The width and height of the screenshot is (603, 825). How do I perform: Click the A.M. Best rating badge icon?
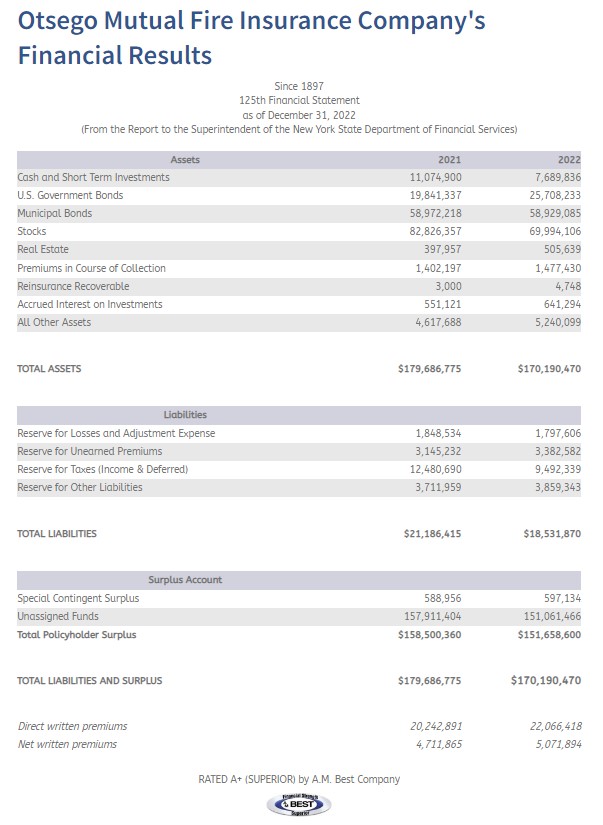299,804
